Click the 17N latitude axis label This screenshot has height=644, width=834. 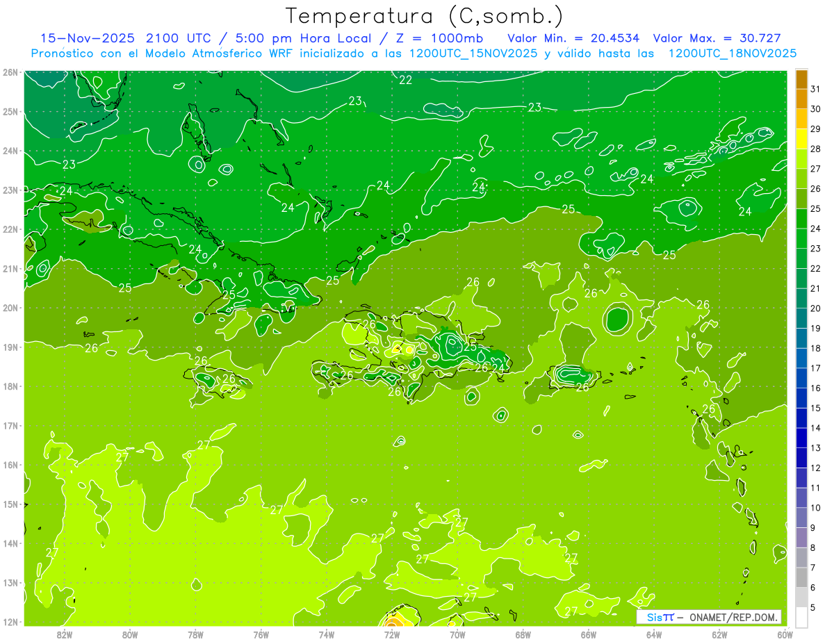(10, 425)
